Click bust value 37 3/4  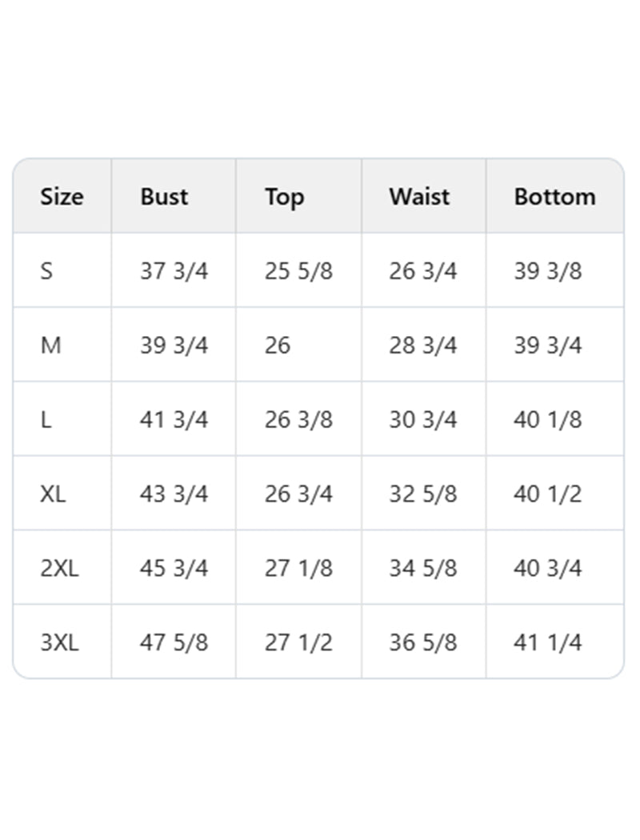(174, 271)
